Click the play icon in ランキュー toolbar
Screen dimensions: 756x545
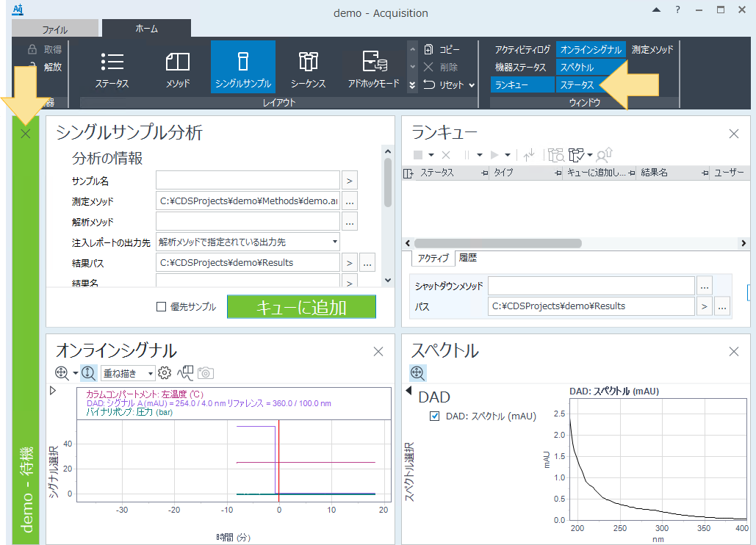494,155
